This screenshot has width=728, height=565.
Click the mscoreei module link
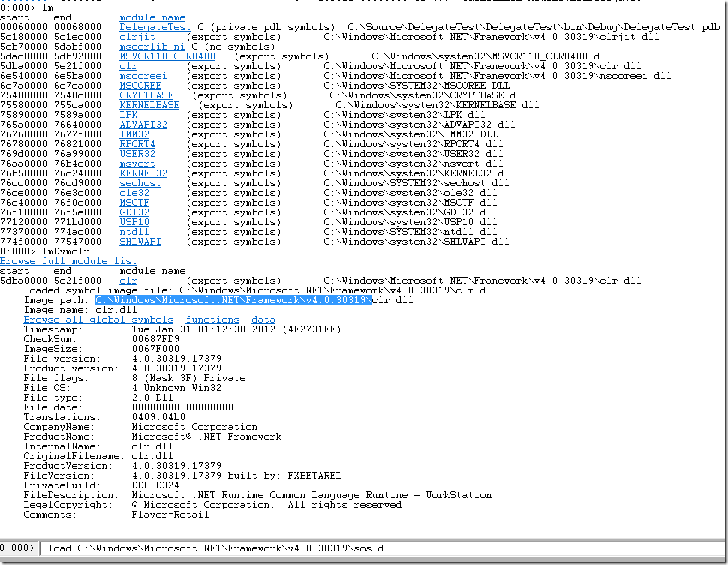pos(143,76)
